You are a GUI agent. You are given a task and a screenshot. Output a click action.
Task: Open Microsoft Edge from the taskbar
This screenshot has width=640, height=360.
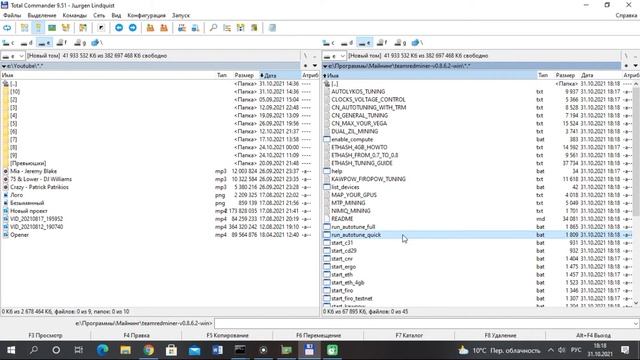(102, 350)
